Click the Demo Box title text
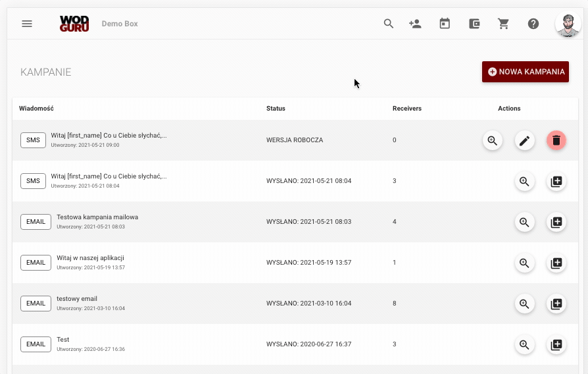This screenshot has width=588, height=374. pyautogui.click(x=120, y=24)
